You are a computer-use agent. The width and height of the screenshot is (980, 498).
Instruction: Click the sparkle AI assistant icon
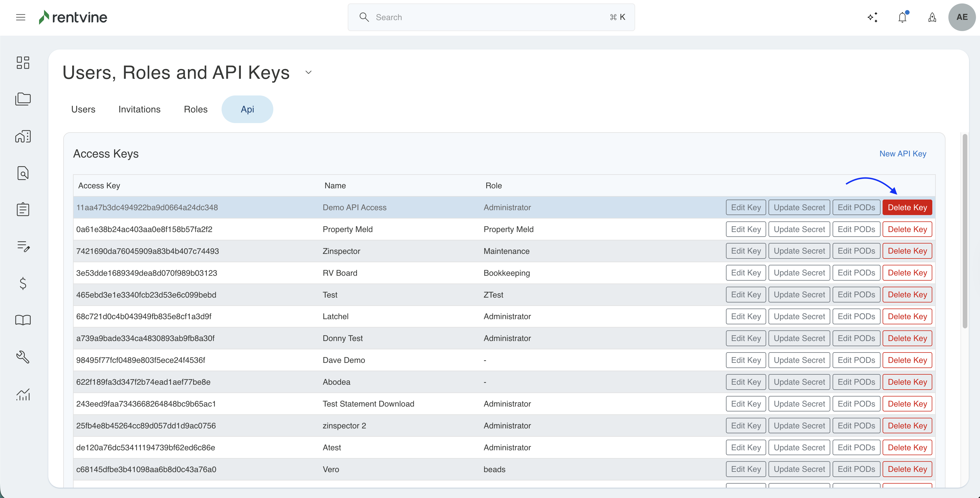[x=872, y=17]
